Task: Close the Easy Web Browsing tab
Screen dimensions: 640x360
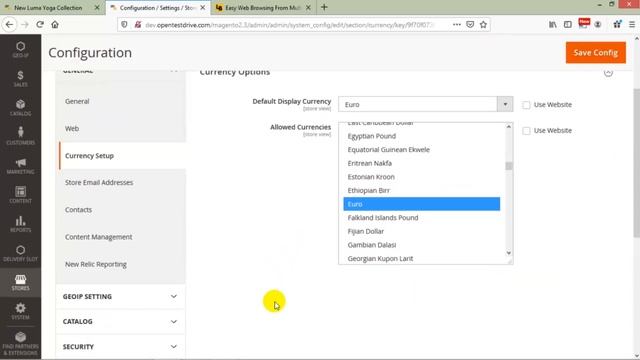Action: click(x=308, y=8)
